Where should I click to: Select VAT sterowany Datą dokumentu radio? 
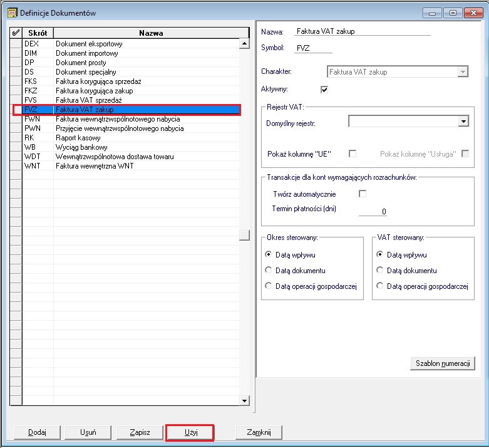point(379,270)
